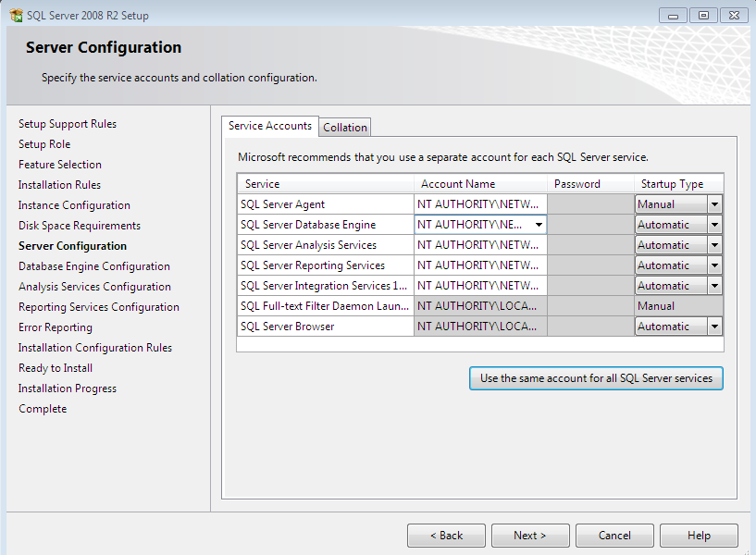
Task: Click Analysis Services account name cell
Action: tap(480, 245)
